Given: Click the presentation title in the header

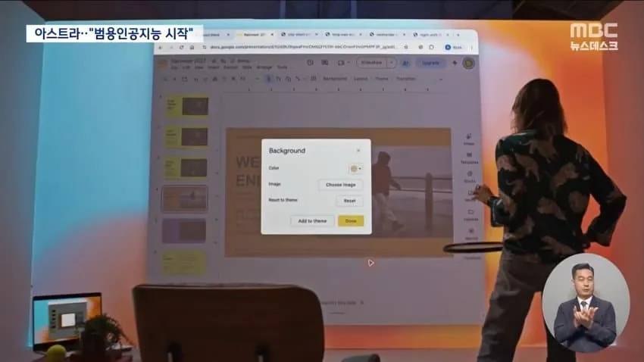Looking at the screenshot, I should [x=188, y=61].
